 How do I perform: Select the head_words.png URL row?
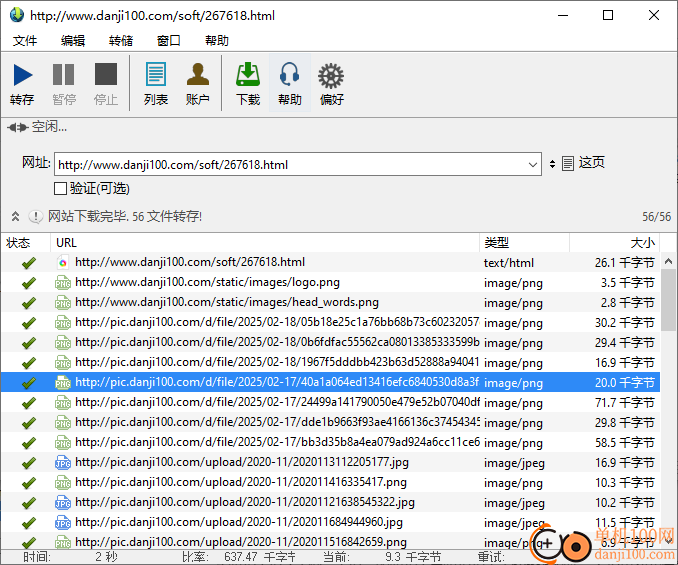[x=330, y=303]
